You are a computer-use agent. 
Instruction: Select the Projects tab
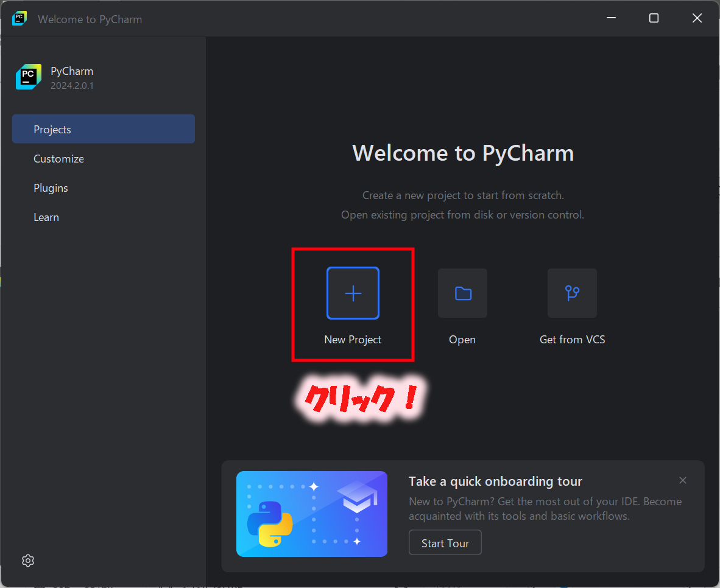point(104,129)
